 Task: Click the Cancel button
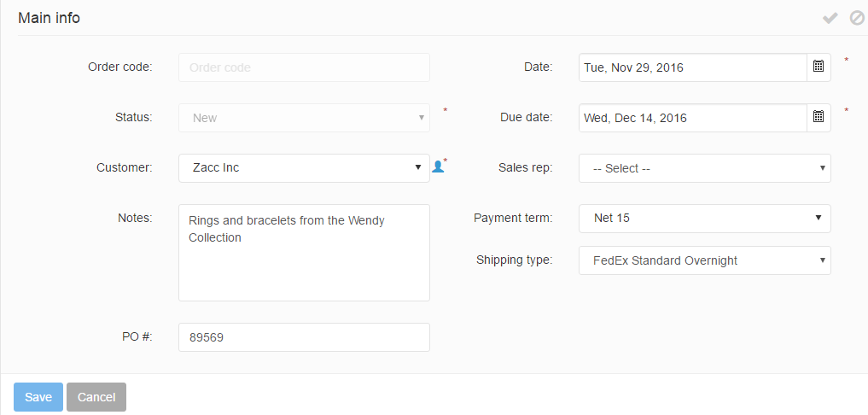pyautogui.click(x=96, y=397)
